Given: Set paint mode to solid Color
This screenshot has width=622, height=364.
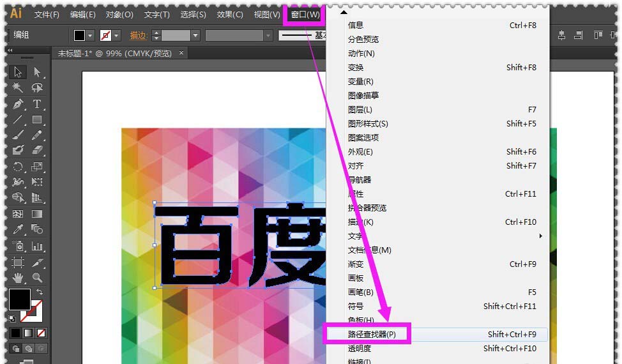Looking at the screenshot, I should [15, 333].
